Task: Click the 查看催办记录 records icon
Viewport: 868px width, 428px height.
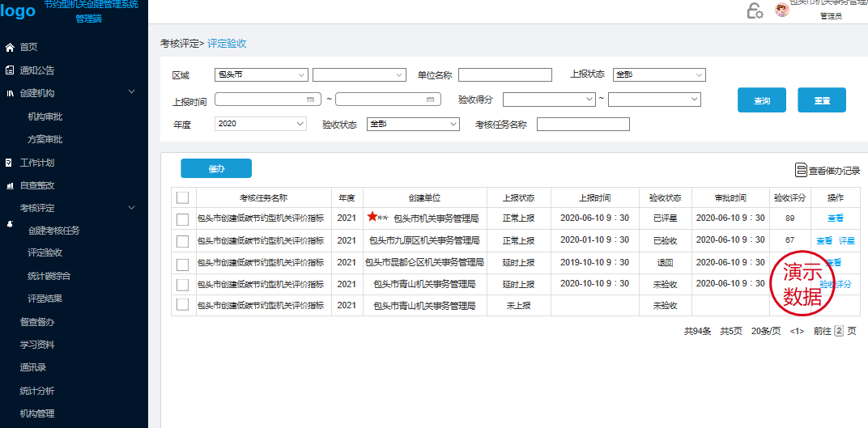Action: coord(801,170)
